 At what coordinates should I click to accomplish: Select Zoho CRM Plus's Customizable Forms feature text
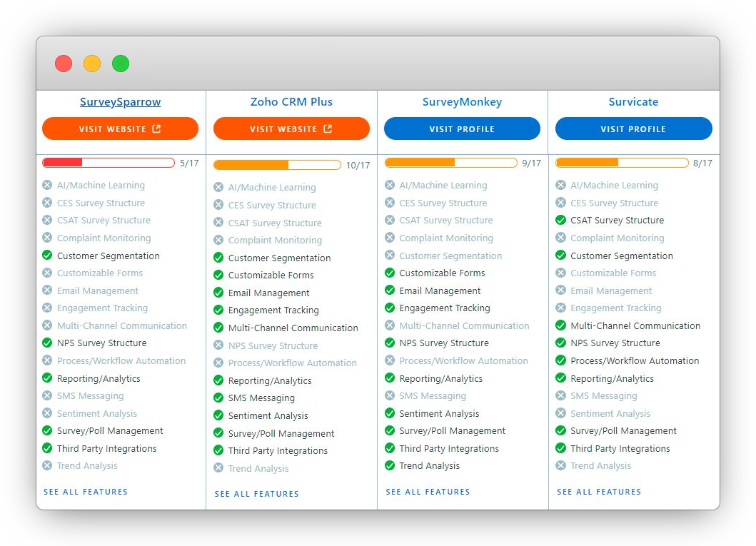tap(271, 275)
